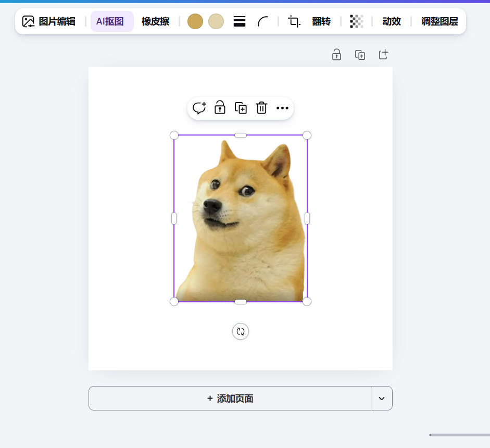Delete the selected image with trash icon

261,108
